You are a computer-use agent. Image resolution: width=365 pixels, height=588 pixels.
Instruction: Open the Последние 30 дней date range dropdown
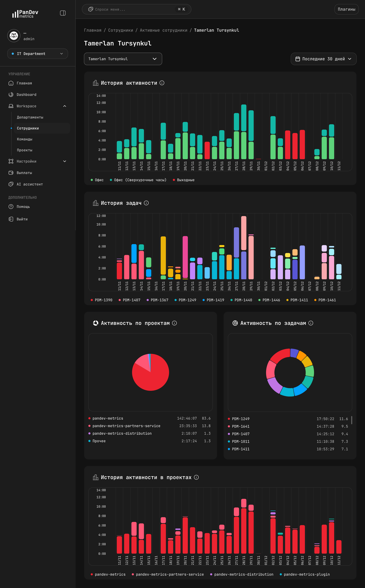tap(323, 59)
